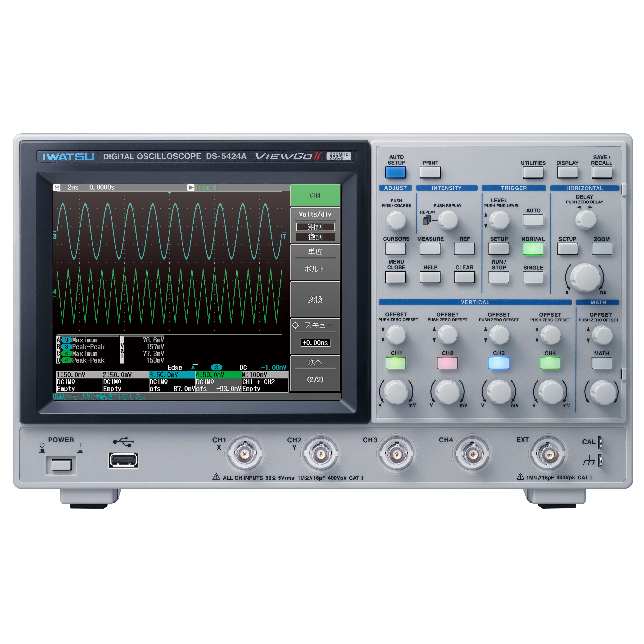644x644 pixels.
Task: Click the CH4 volts/div knob
Action: coord(550,392)
